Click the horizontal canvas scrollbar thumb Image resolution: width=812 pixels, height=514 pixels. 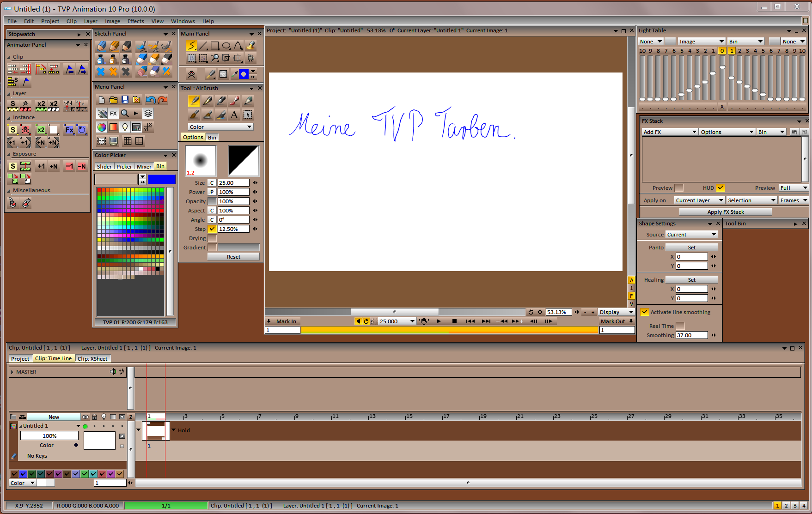(x=394, y=312)
